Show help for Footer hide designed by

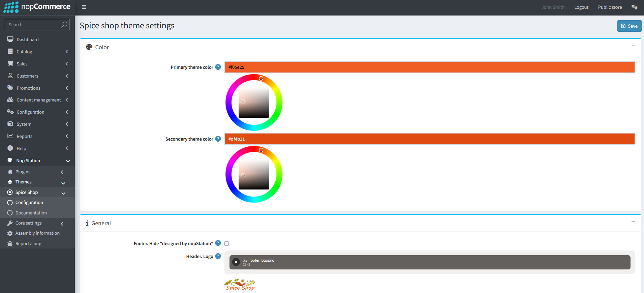(218, 243)
